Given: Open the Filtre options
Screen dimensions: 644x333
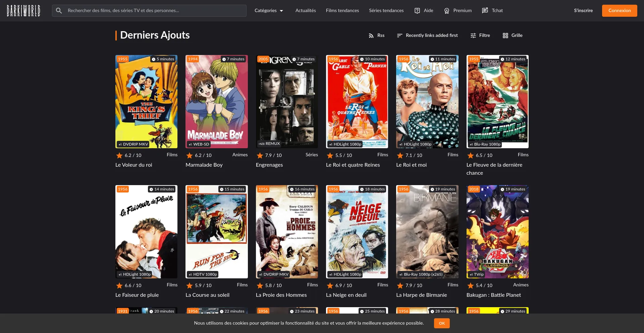Looking at the screenshot, I should point(480,36).
